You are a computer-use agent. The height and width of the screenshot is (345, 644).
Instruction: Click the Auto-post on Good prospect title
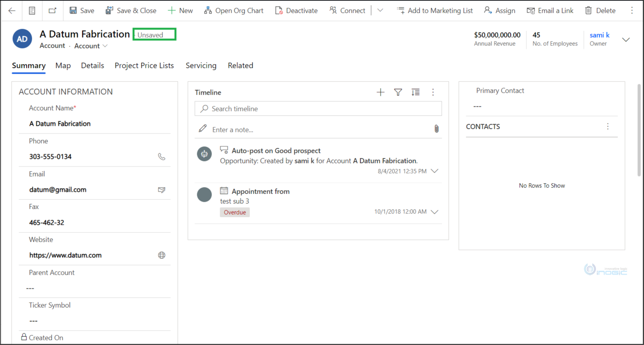[x=276, y=151]
